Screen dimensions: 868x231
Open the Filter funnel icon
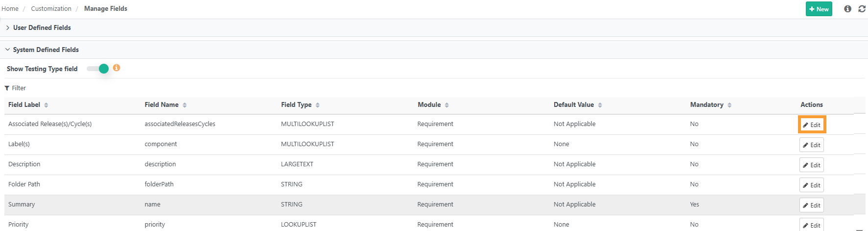[x=7, y=88]
